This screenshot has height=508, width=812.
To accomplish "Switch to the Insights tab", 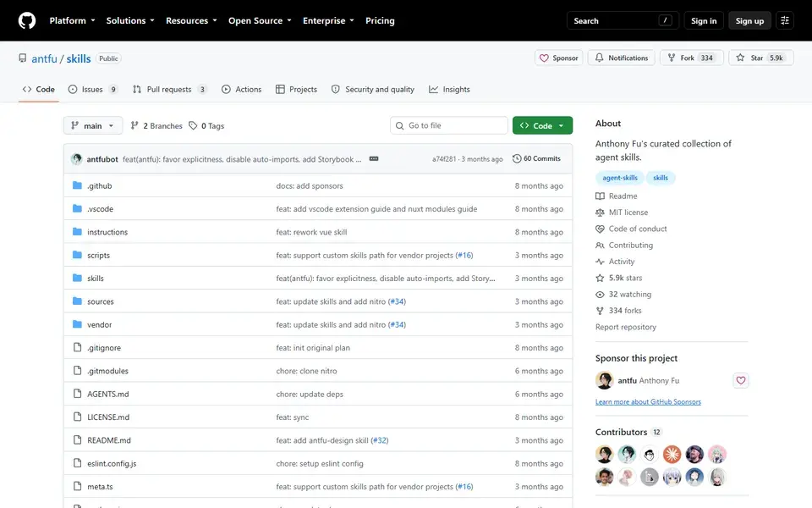I will 449,90.
